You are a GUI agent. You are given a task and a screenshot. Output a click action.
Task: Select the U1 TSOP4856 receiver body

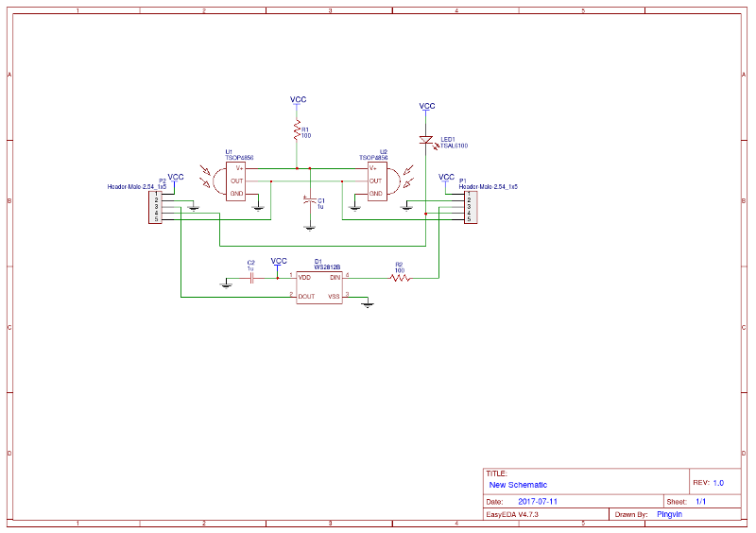point(235,181)
